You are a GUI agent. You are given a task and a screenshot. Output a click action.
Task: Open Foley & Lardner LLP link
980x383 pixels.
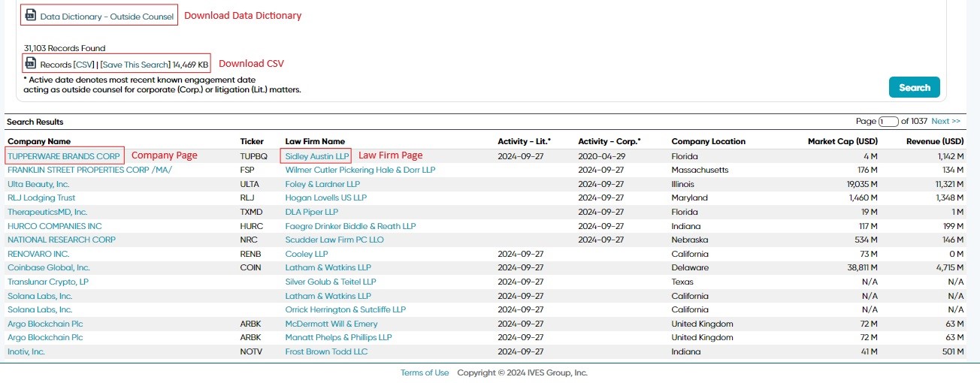[322, 184]
